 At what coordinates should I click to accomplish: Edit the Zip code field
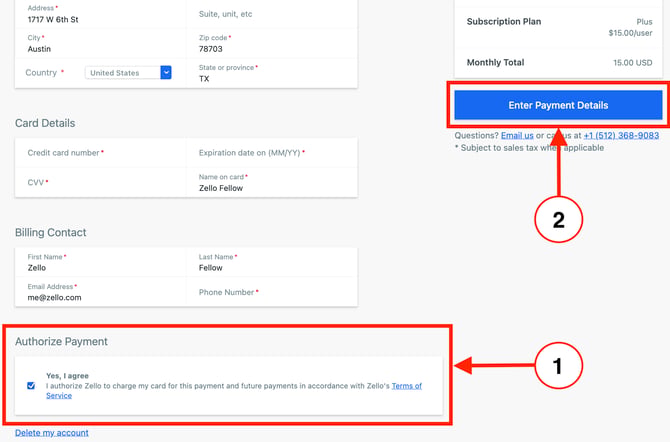click(x=272, y=44)
